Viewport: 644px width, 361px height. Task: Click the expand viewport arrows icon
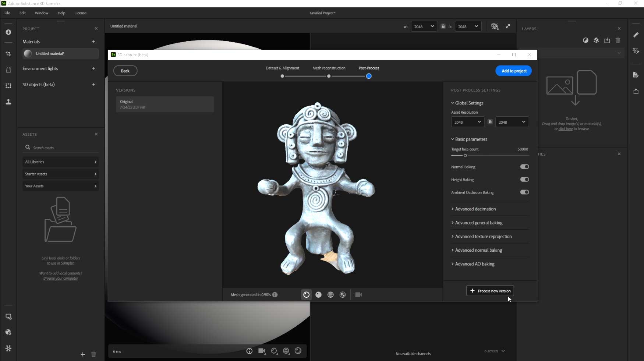coord(508,26)
